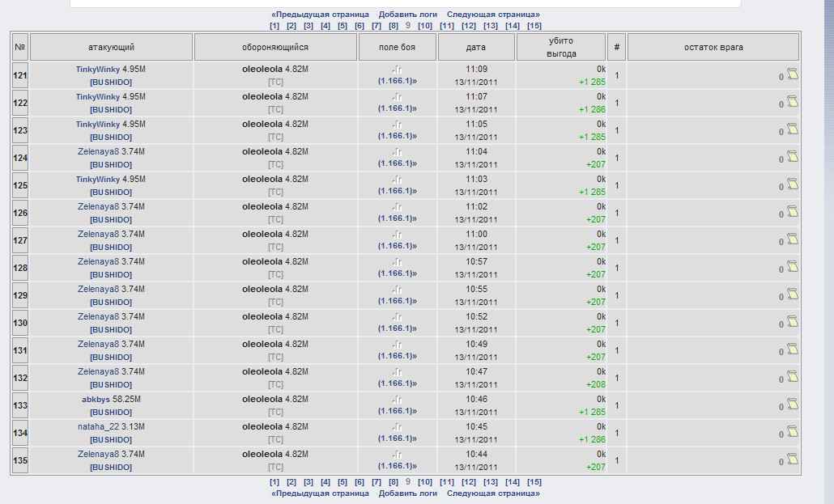This screenshot has width=834, height=504.
Task: Click the «атакующий» column header
Action: point(112,48)
